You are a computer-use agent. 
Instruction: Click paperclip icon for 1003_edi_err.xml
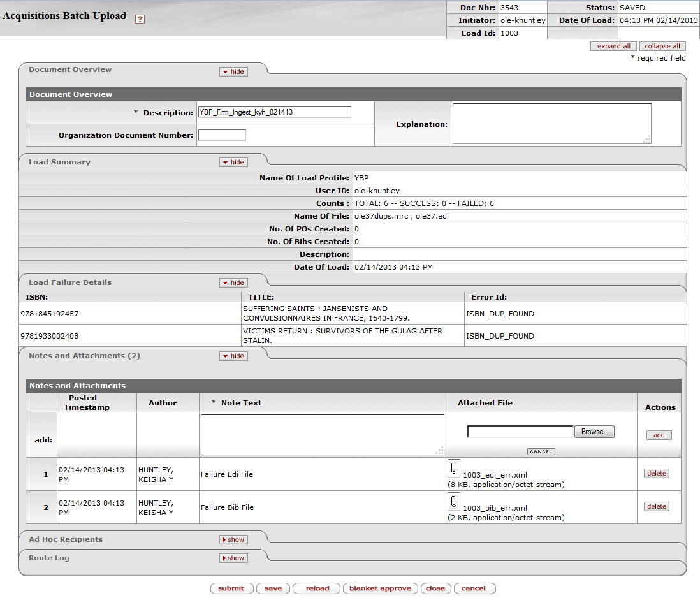(453, 468)
